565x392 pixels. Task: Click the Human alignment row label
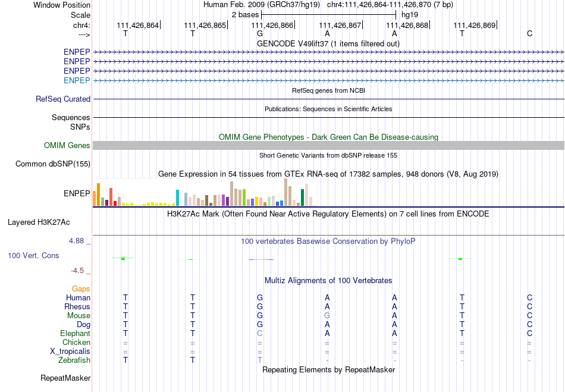pyautogui.click(x=78, y=297)
